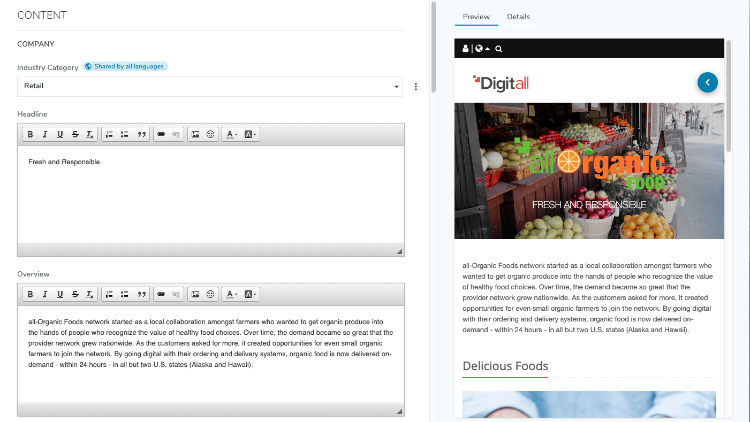Toggle Underline in Overview editor toolbar
This screenshot has width=750, height=422.
[x=60, y=294]
